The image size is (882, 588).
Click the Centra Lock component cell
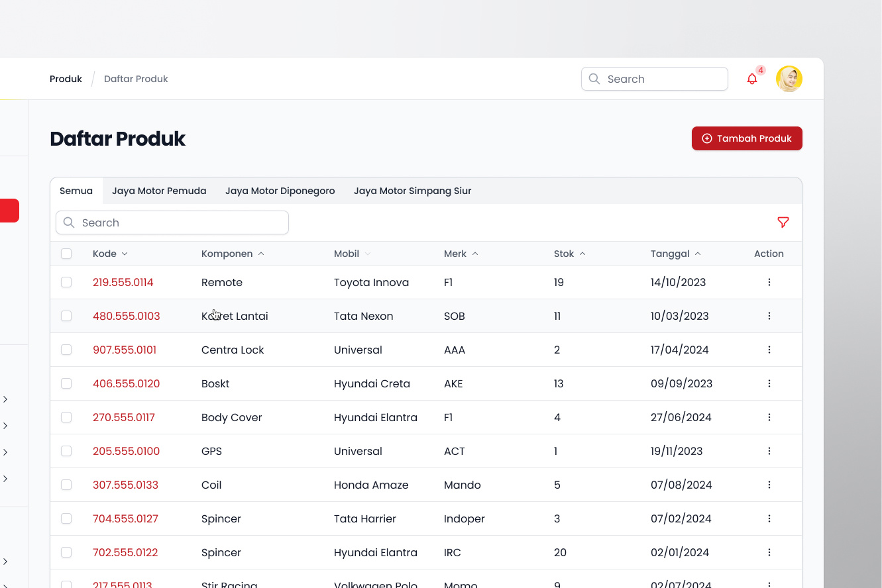click(233, 350)
